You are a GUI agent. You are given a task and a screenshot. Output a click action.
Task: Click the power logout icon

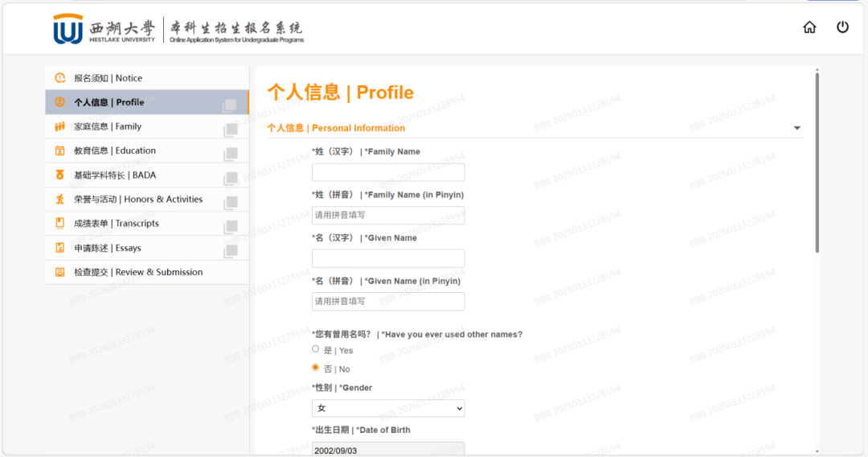pos(842,27)
